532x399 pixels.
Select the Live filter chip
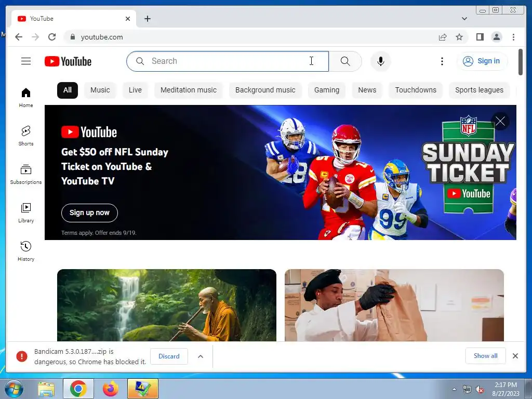135,90
